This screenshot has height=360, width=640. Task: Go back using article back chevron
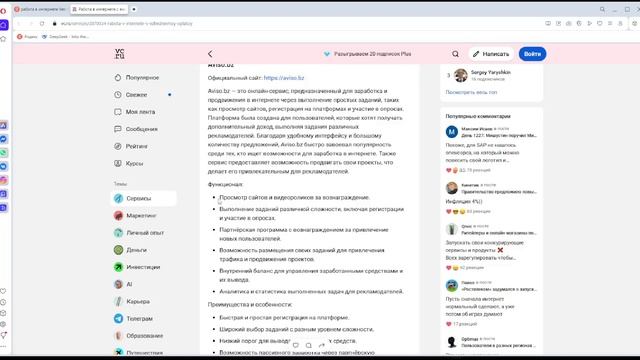click(210, 54)
